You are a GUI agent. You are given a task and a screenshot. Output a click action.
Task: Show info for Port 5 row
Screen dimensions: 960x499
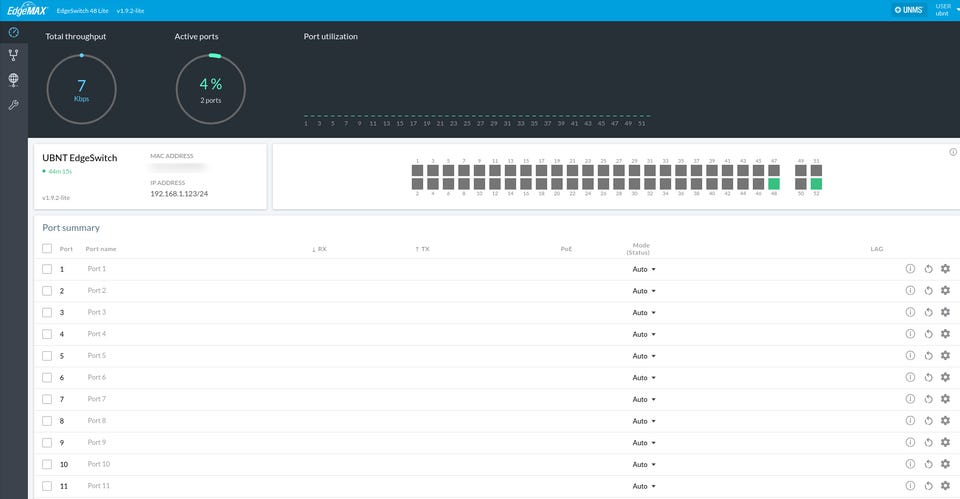click(x=910, y=356)
